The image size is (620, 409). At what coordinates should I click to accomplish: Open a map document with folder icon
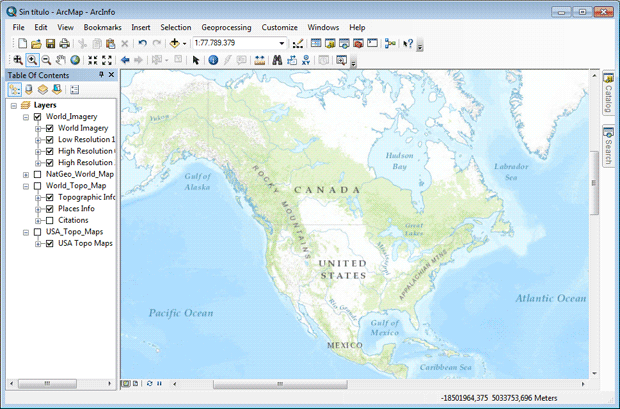36,44
